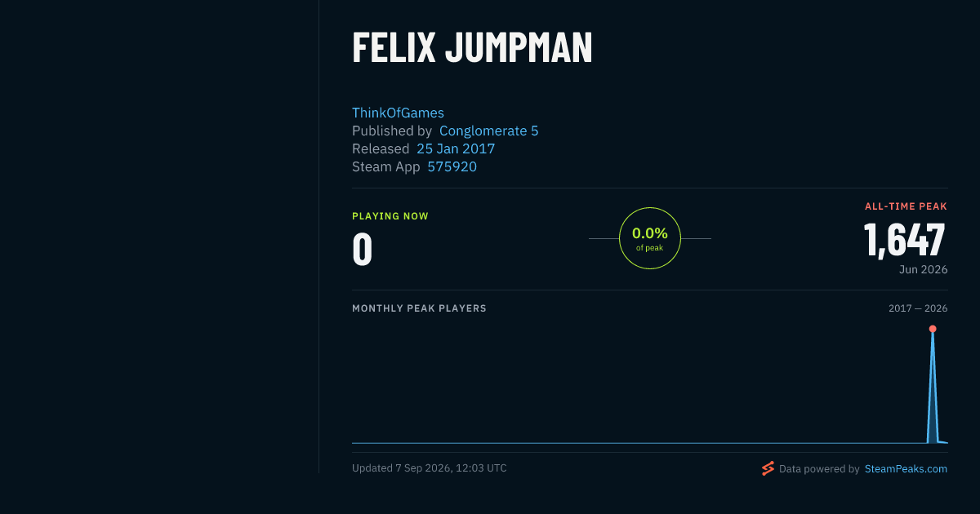Select the Felix Jumpman title heading
Screen dimensions: 980x514
pos(472,47)
